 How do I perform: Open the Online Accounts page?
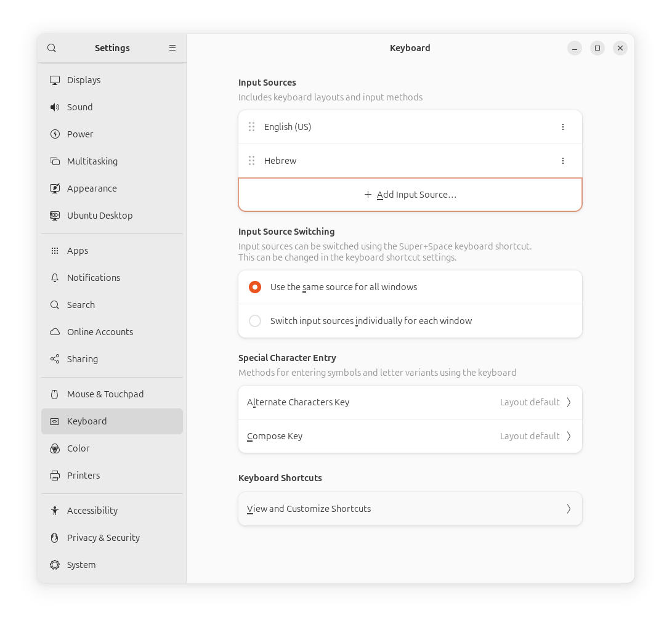point(112,332)
